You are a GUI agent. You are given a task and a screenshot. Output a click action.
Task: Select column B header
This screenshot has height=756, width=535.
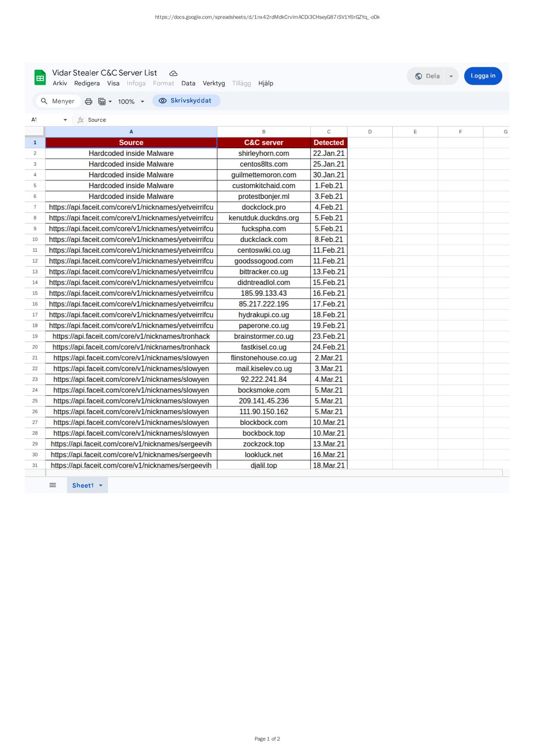(x=264, y=132)
